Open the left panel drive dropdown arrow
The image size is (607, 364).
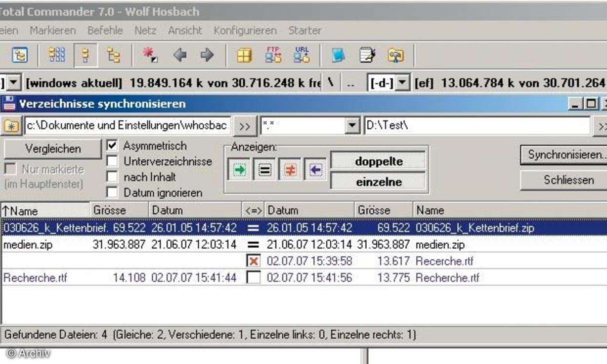[x=14, y=82]
